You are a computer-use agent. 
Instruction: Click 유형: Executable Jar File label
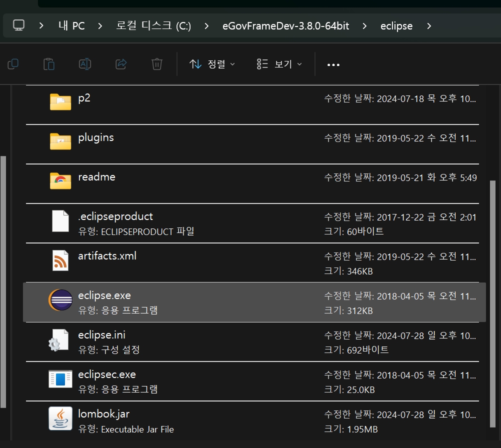tap(126, 429)
